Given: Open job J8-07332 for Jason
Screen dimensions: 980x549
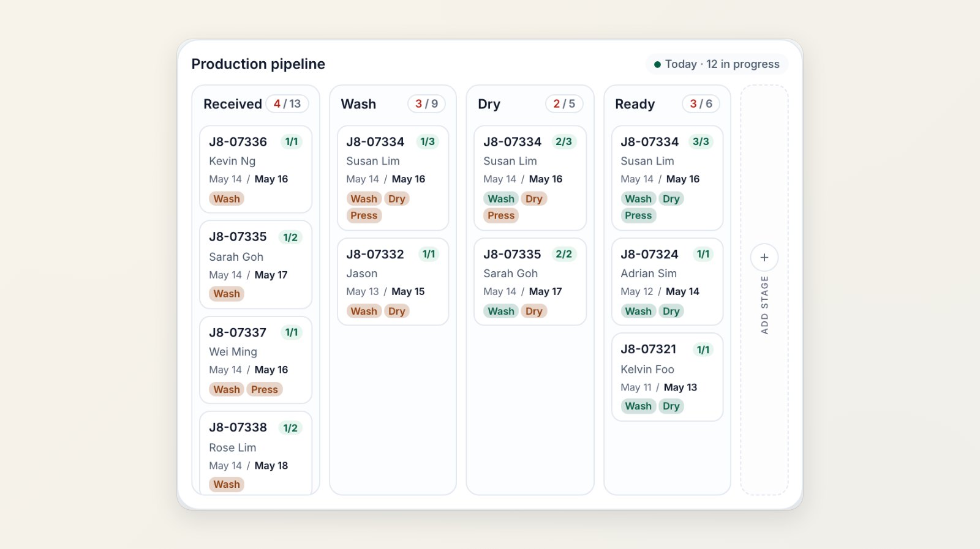Looking at the screenshot, I should (x=393, y=282).
